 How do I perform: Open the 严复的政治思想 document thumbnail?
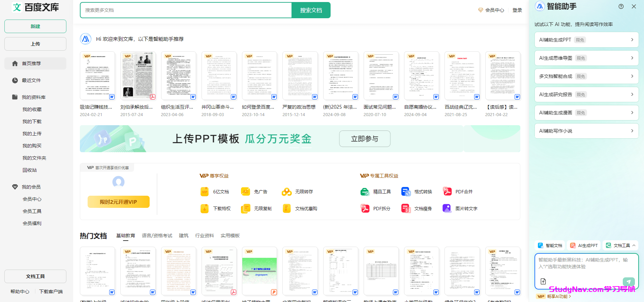click(300, 76)
